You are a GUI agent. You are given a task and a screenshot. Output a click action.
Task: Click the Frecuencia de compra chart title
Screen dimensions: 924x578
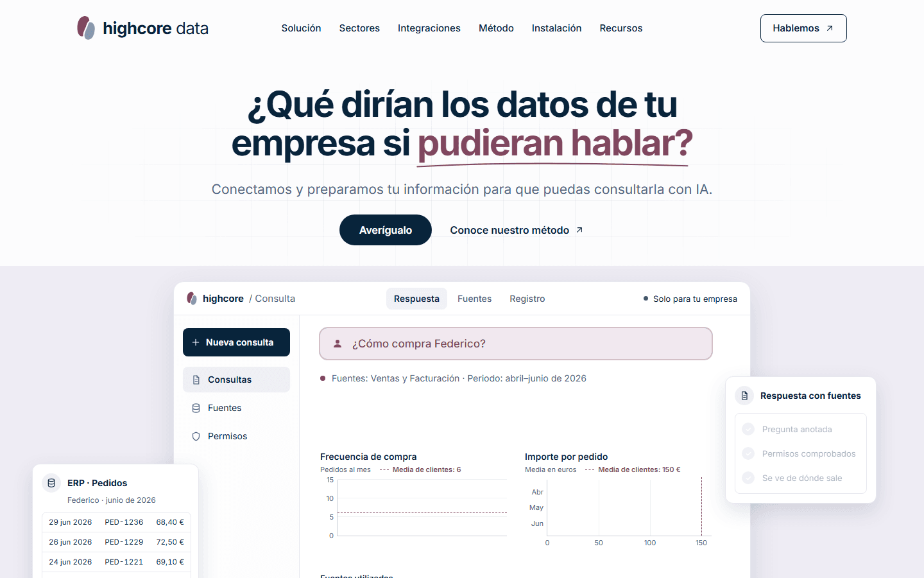point(368,457)
